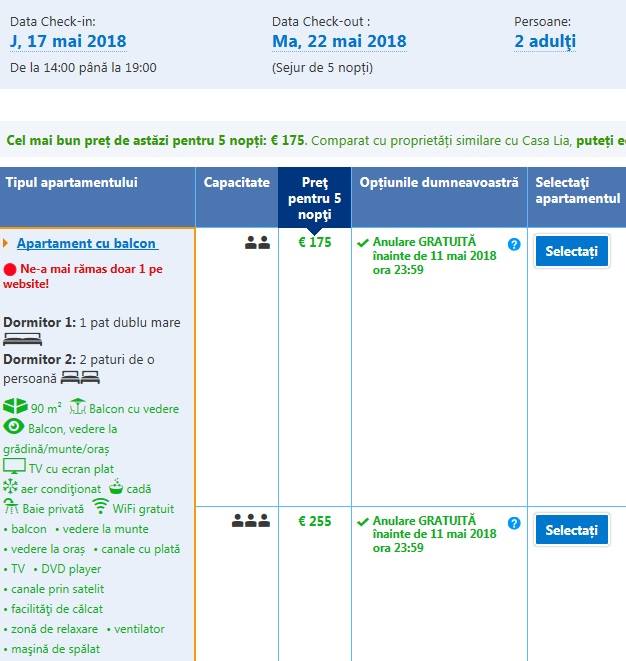Change check-out date Ma, 22 mai 2018
The width and height of the screenshot is (626, 661).
(339, 42)
